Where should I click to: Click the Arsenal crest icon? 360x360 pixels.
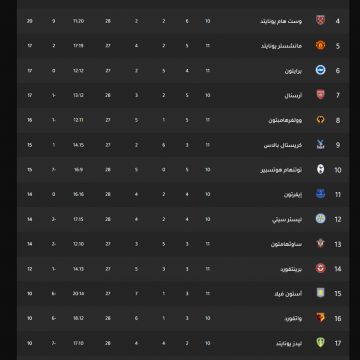[x=320, y=95]
